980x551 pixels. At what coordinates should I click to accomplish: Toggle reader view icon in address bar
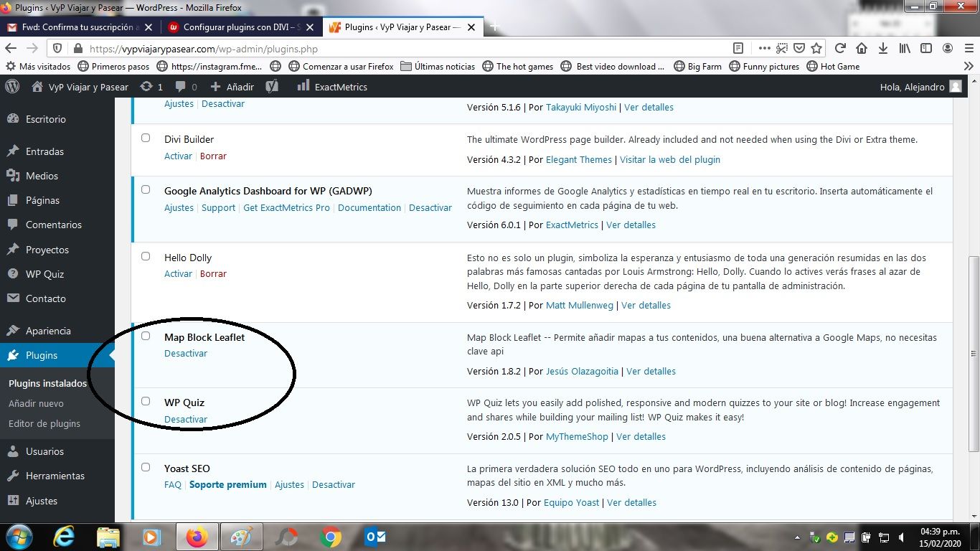[x=738, y=48]
